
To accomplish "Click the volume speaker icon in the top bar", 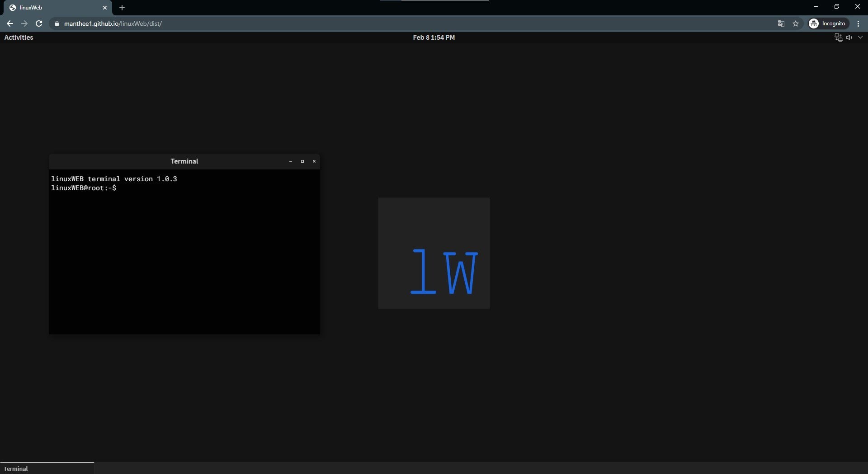I will [849, 38].
